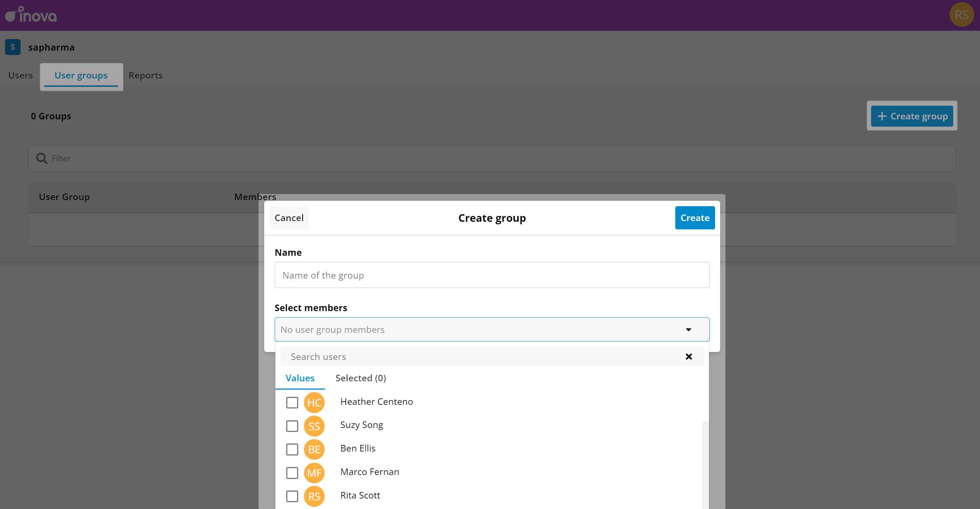The image size is (980, 509).
Task: Click Marco Fernan's MF avatar
Action: [x=314, y=473]
